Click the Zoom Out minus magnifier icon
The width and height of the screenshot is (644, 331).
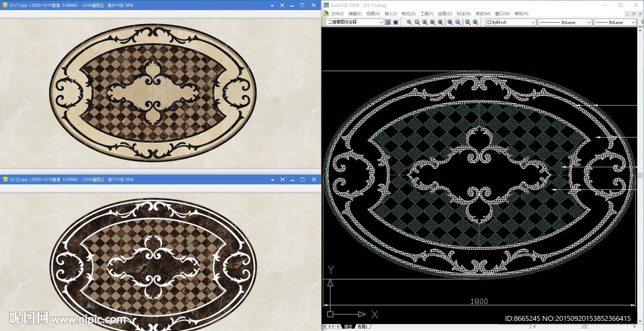coord(458,22)
